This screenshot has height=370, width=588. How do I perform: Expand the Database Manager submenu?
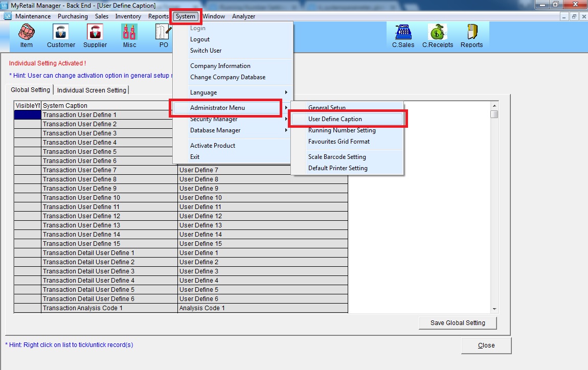click(x=233, y=130)
